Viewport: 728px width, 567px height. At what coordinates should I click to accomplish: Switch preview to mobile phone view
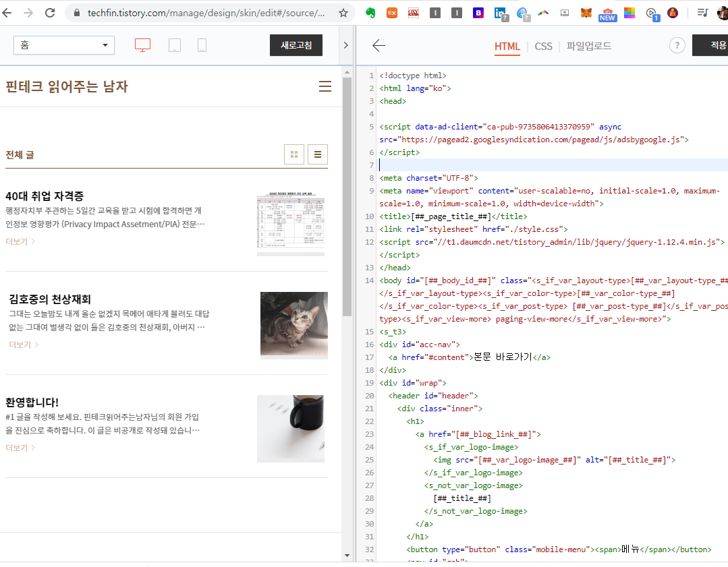(x=202, y=45)
